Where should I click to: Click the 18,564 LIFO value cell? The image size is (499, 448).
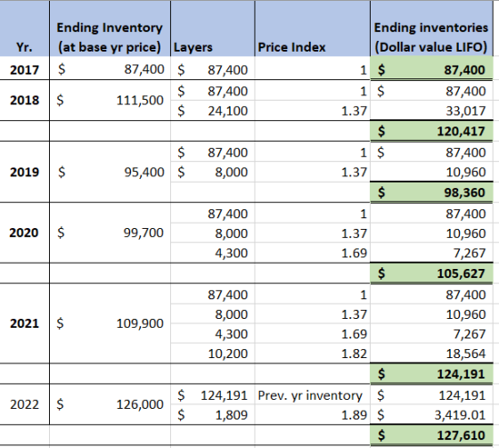click(x=431, y=354)
